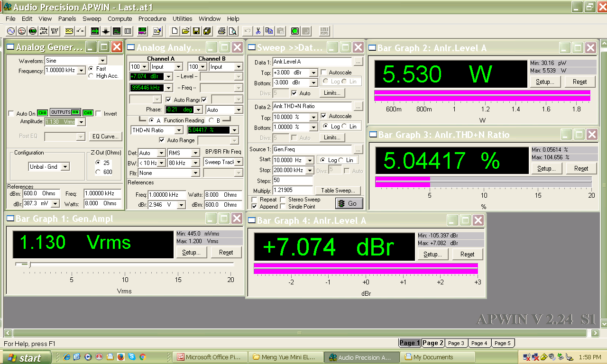Open the Analog Generator panel icon

pos(11,31)
